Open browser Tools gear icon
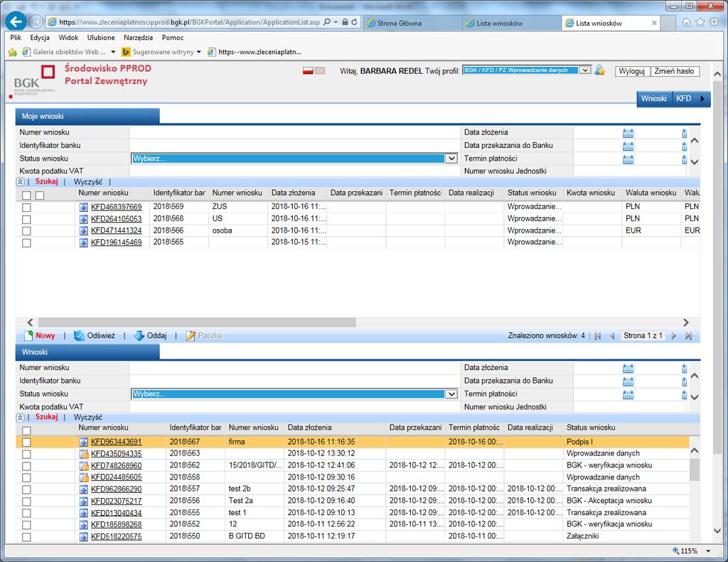728x562 pixels. (714, 22)
